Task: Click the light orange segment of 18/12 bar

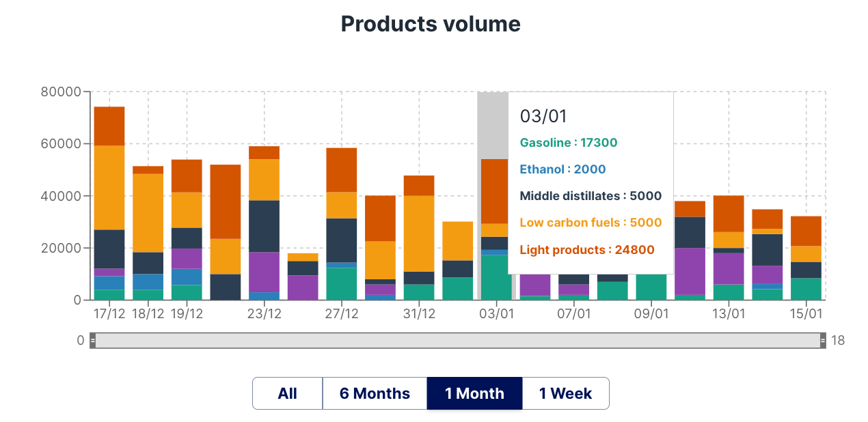Action: (148, 212)
